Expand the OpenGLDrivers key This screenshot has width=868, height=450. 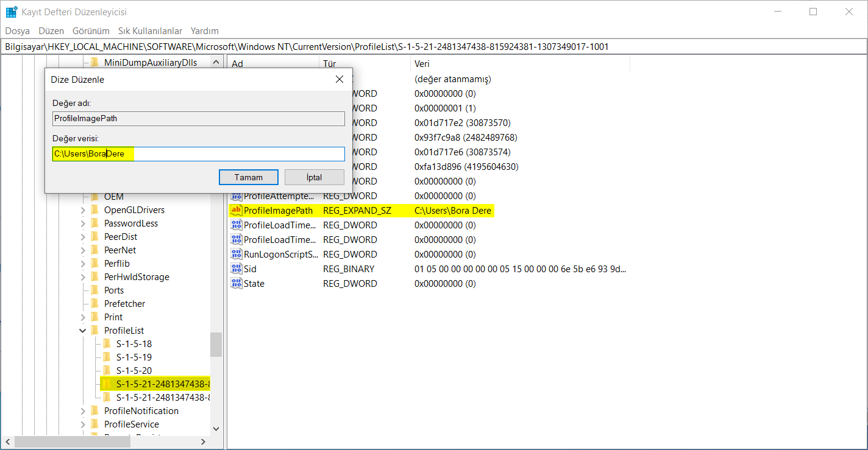tap(83, 210)
